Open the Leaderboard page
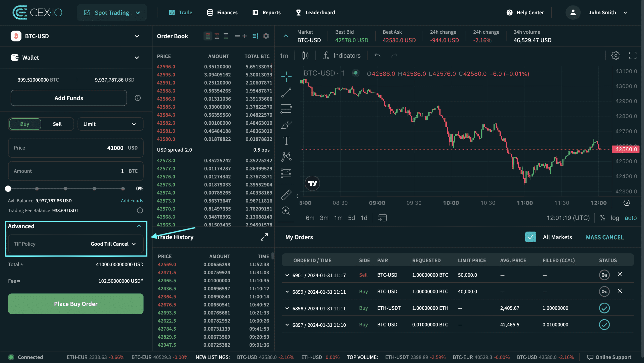This screenshot has height=363, width=644. point(315,13)
